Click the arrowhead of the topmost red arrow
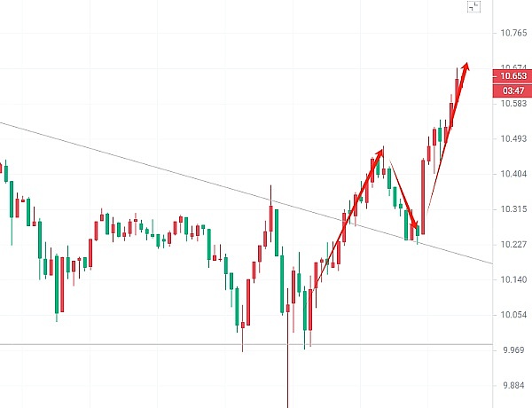 466,67
